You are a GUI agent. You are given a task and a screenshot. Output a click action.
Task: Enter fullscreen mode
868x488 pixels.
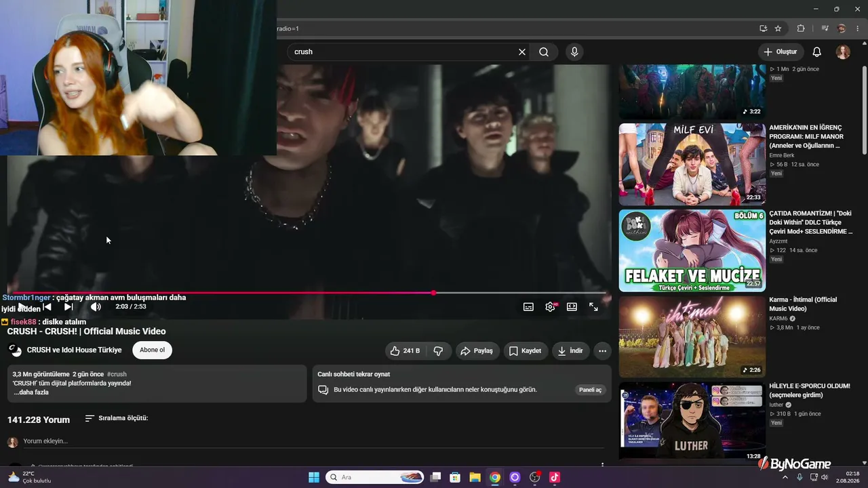tap(593, 307)
